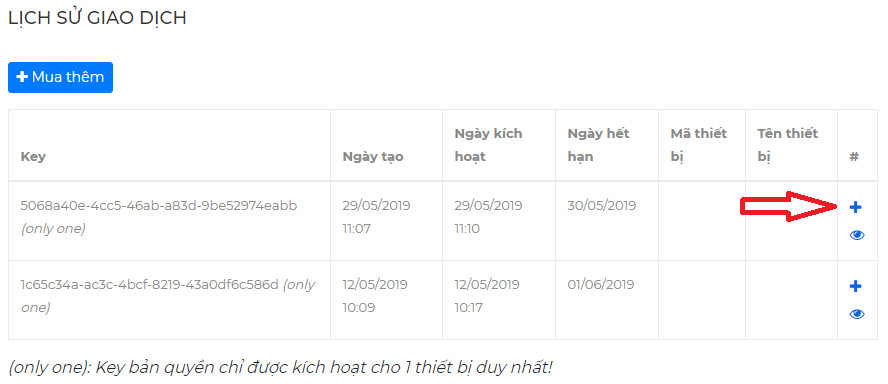The image size is (888, 384).
Task: Click the plus symbol inside Mua thêm button
Action: pos(22,77)
